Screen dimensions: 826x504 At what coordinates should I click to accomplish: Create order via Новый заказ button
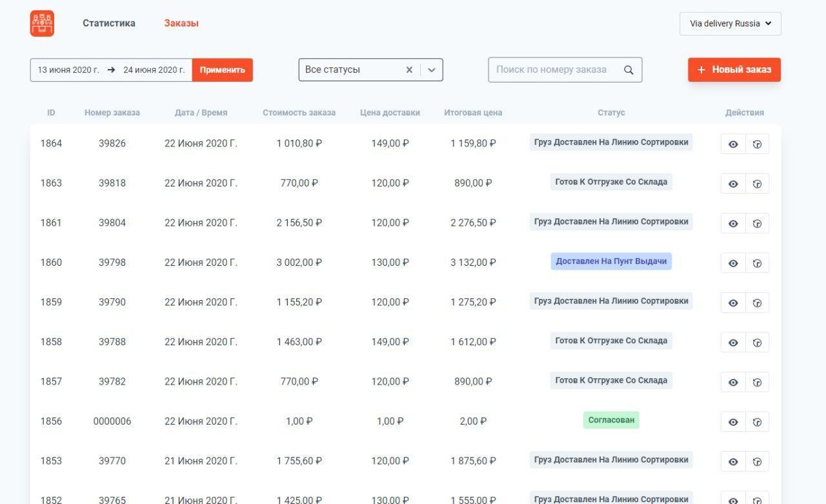[x=734, y=70]
